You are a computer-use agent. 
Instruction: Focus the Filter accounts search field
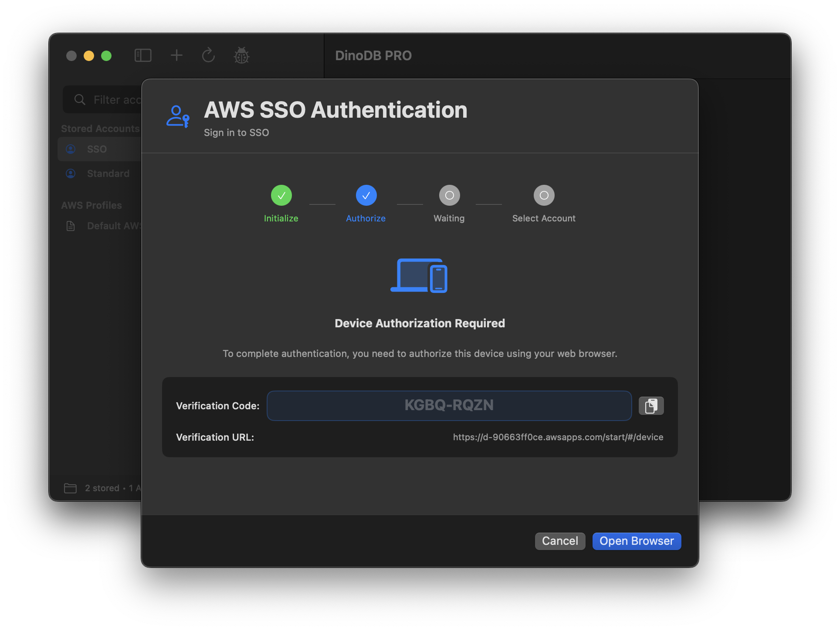click(x=102, y=100)
